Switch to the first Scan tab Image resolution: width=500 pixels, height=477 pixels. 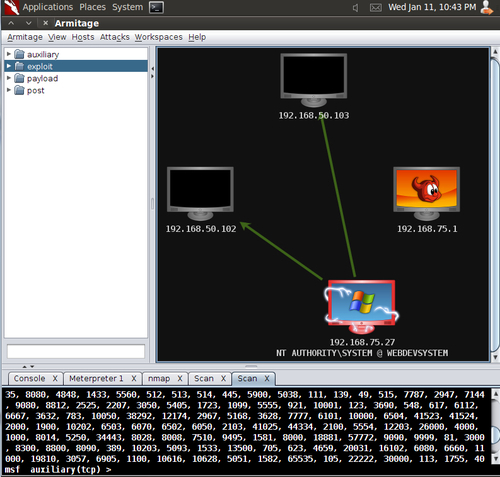[204, 379]
